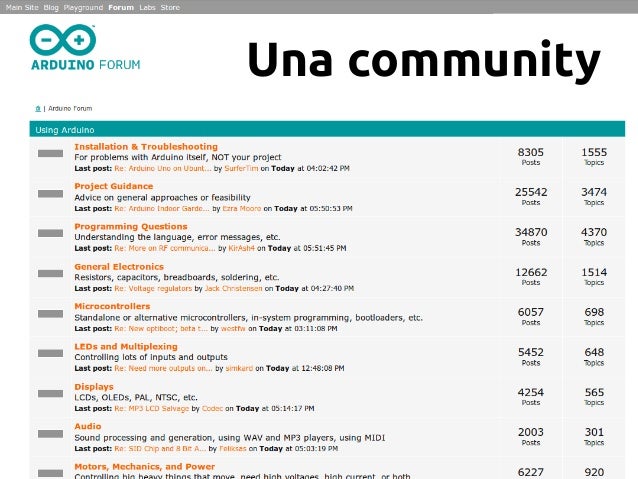Screen dimensions: 638x479
Task: Click the board status icon beside Audio
Action: click(x=50, y=434)
